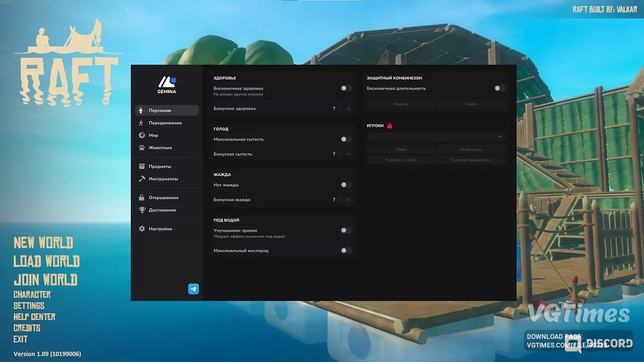
Task: Click the Телепорт к себе button
Action: click(401, 160)
